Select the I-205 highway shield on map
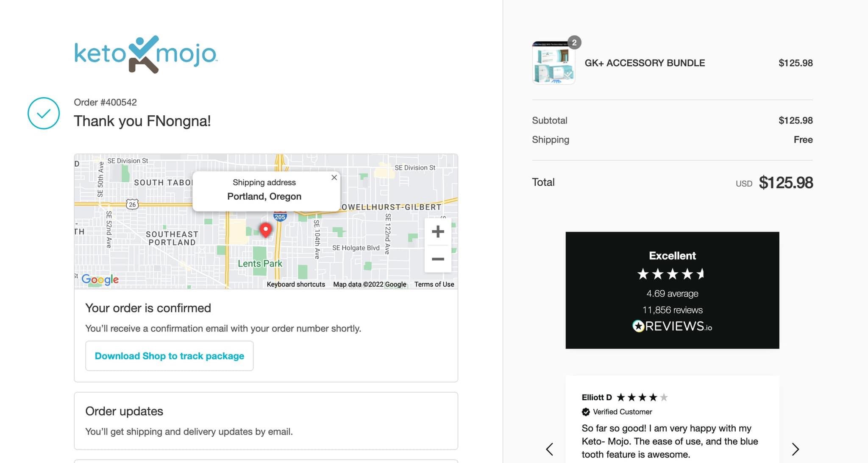This screenshot has width=868, height=463. 280,216
